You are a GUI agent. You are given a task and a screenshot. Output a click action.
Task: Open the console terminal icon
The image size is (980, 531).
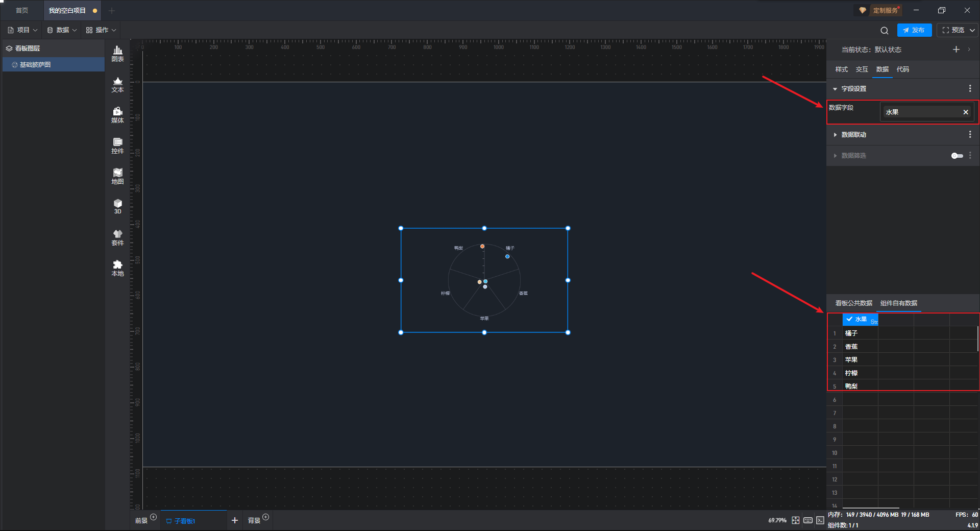(820, 520)
